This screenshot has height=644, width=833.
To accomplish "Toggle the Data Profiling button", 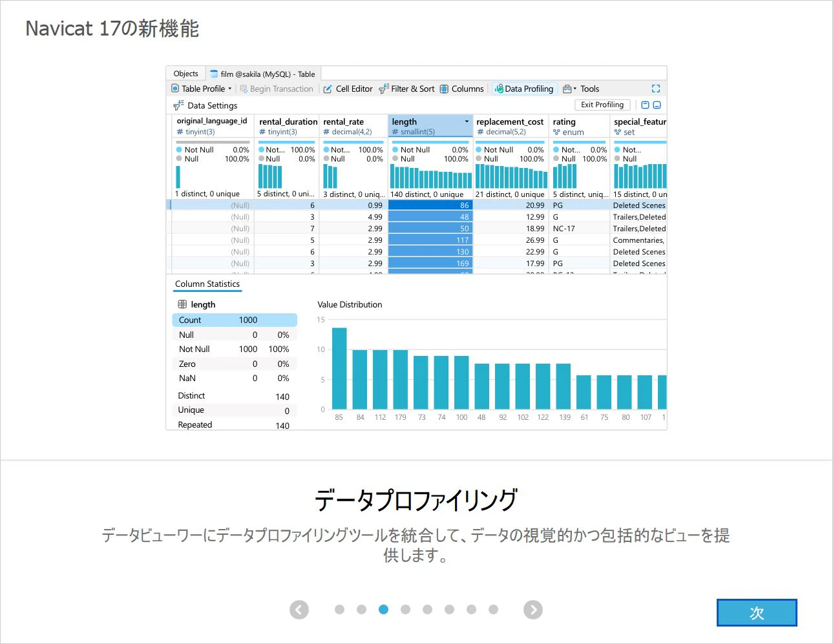I will (524, 88).
